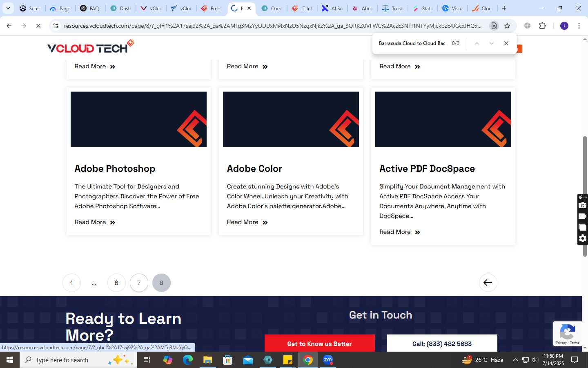The height and width of the screenshot is (368, 588).
Task: Click the Google Chrome taskbar icon
Action: coord(308,360)
